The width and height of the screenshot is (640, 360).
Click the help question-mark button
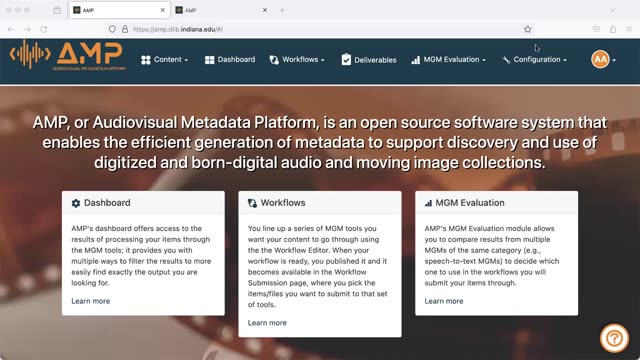(614, 338)
